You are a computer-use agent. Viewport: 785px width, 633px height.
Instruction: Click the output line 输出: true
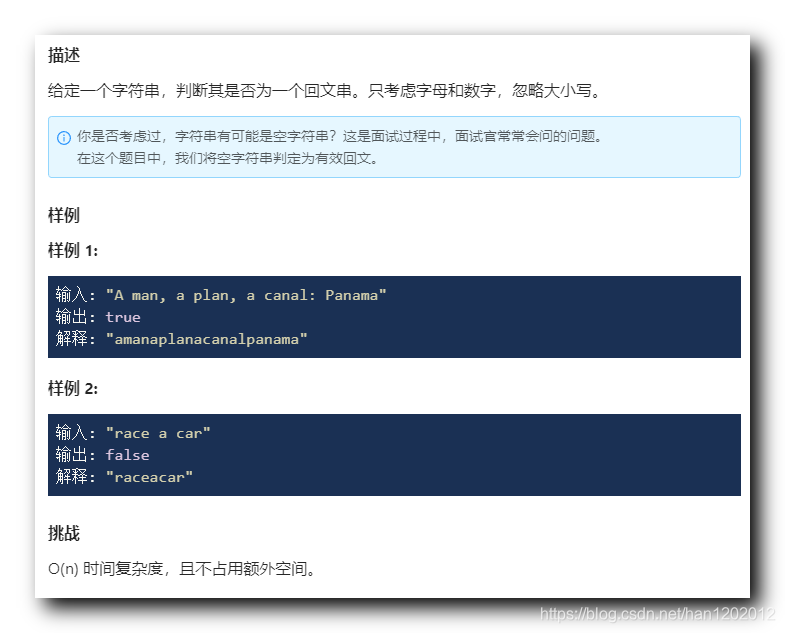point(98,317)
